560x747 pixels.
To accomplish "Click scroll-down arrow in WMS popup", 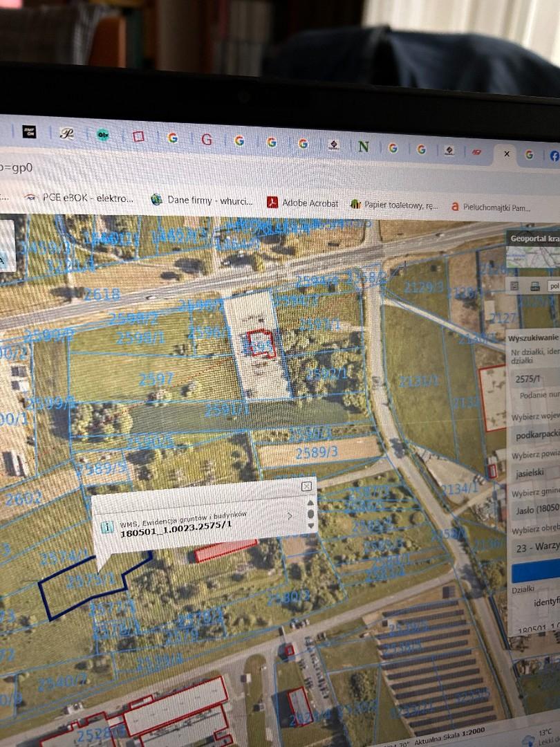I will point(311,526).
